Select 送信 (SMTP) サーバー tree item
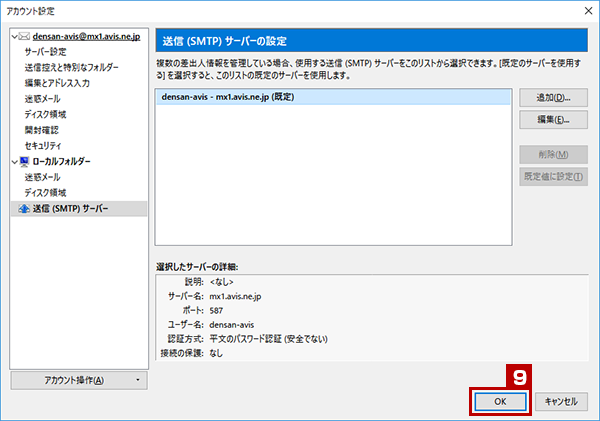Screen dimensions: 600x421 pyautogui.click(x=79, y=209)
